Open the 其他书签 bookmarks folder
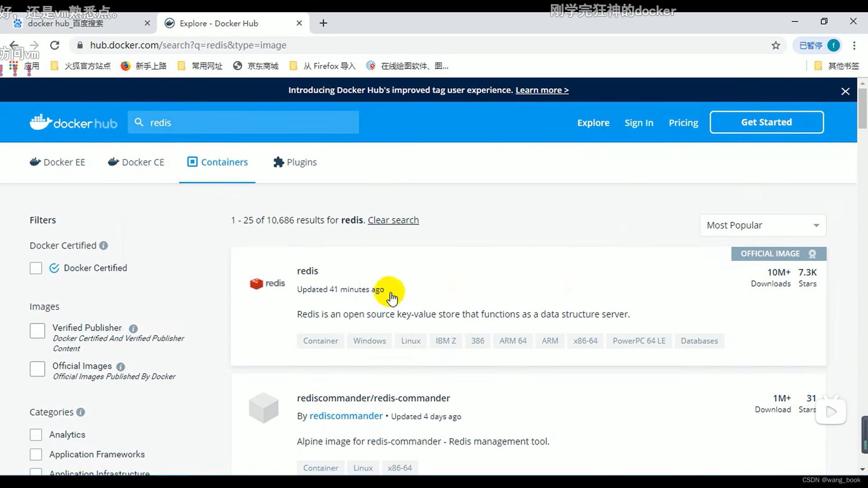 coord(836,66)
